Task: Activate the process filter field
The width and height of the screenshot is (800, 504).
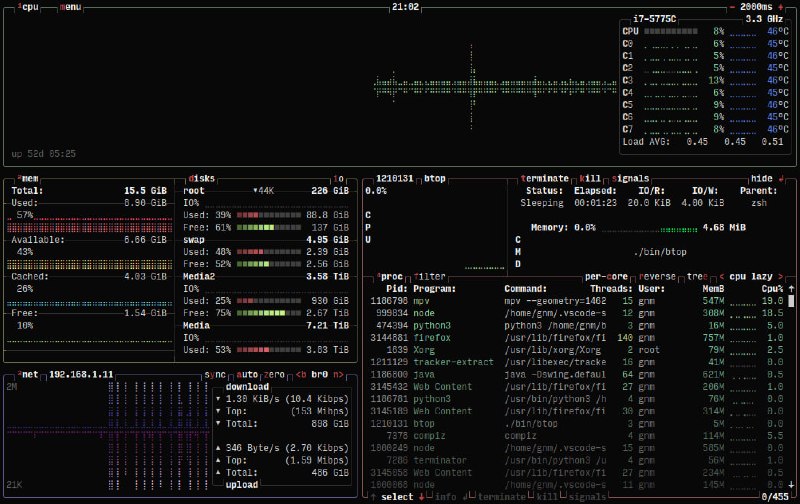Action: 429,276
